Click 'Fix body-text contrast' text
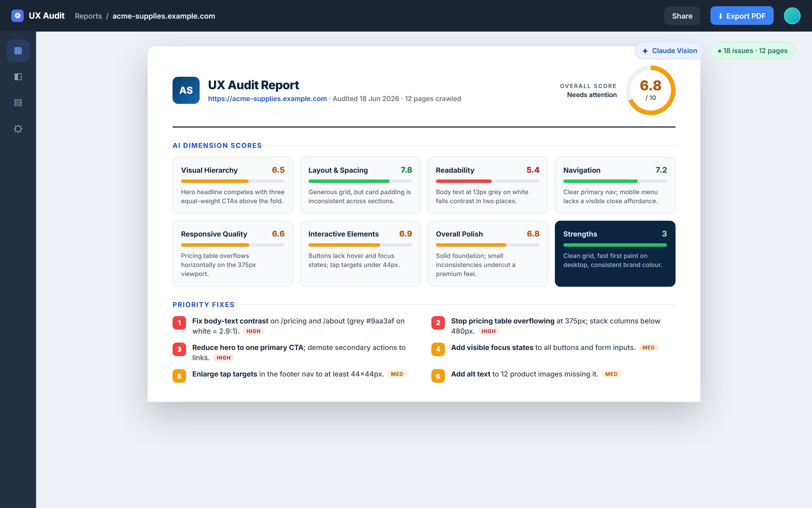Viewport: 812px width, 508px height. point(230,321)
